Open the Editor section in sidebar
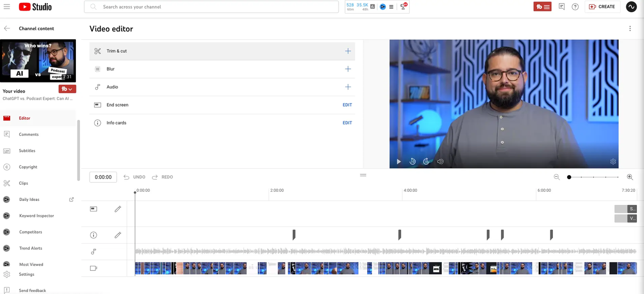The image size is (644, 294). pos(39,118)
